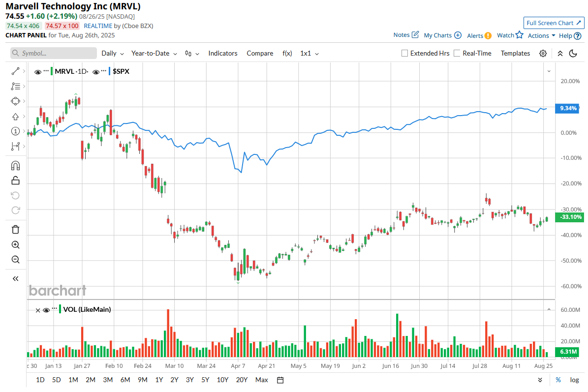Open $SPX series options three-dot menu
Viewport: 588px width, 392px height.
point(104,70)
